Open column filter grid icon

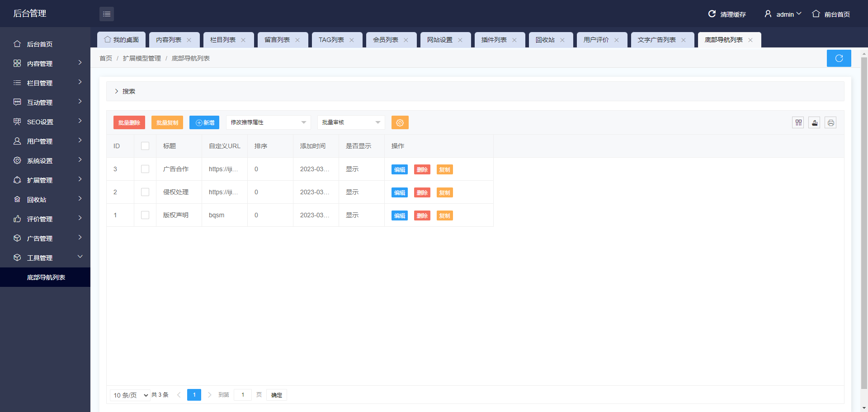pos(798,122)
